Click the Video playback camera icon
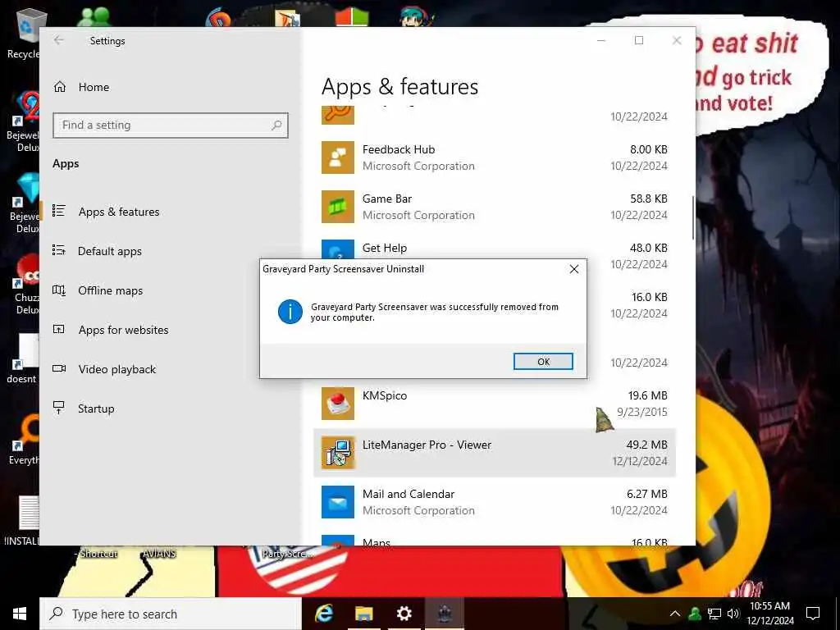The width and height of the screenshot is (840, 630). pos(59,368)
